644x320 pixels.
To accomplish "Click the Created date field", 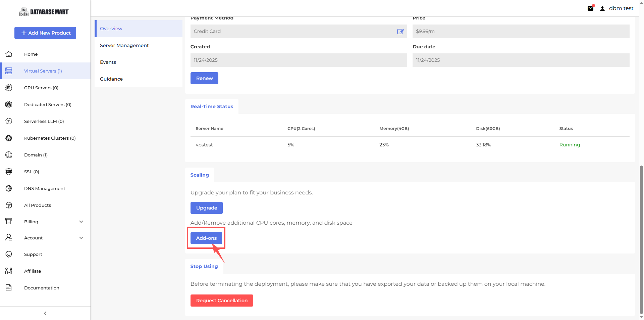I will [299, 60].
